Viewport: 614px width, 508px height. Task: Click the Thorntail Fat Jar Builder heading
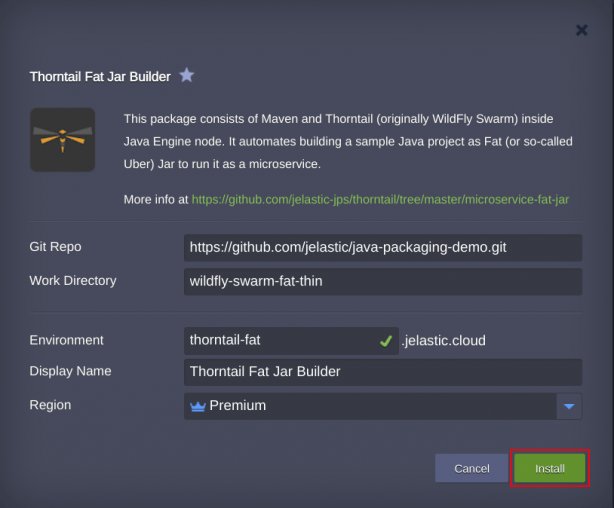click(x=100, y=76)
